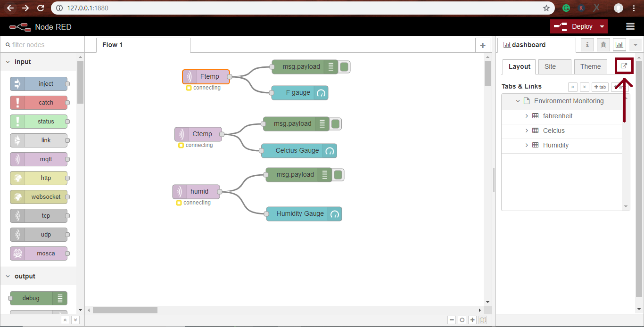
Task: Open the sidebar tabs dropdown arrow
Action: point(635,45)
